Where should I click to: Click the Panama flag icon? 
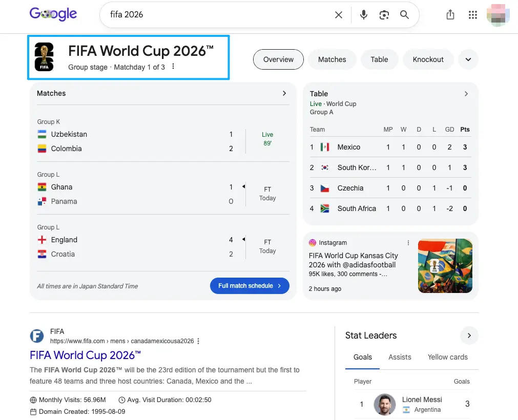[x=42, y=201]
